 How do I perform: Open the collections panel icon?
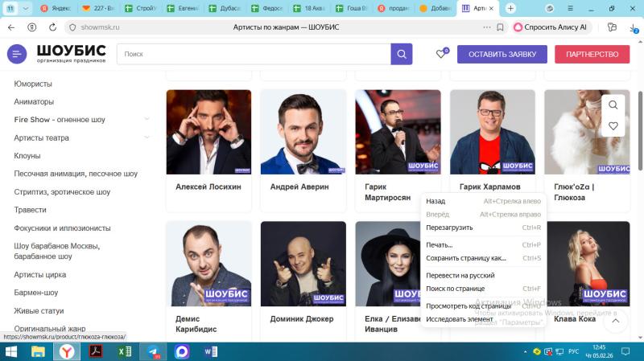click(612, 27)
